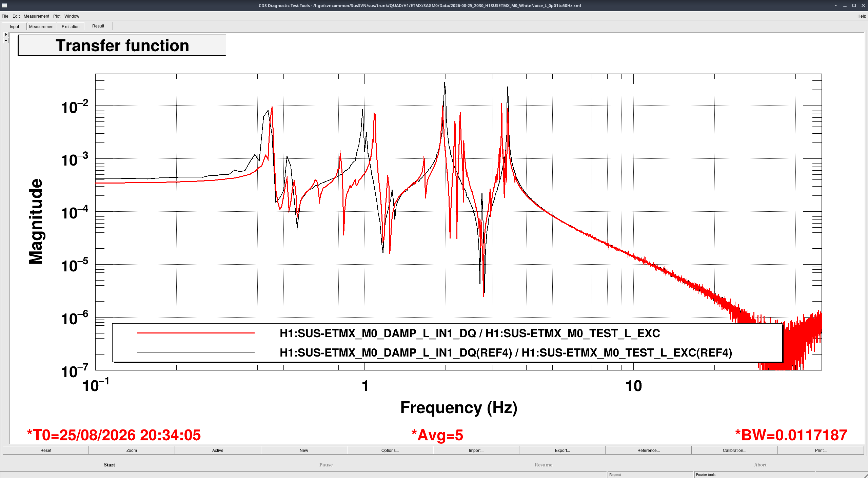Open the Calibration dialog

[x=734, y=450]
